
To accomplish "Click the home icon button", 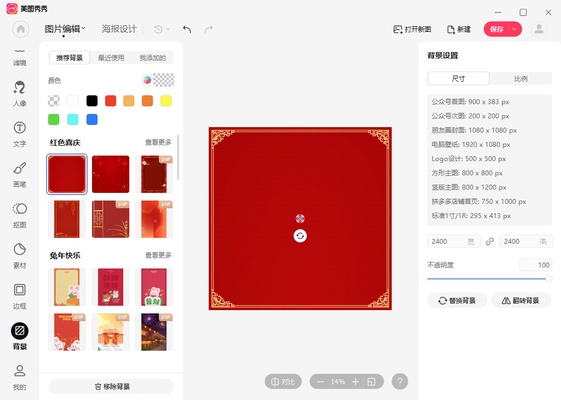I will pyautogui.click(x=21, y=29).
